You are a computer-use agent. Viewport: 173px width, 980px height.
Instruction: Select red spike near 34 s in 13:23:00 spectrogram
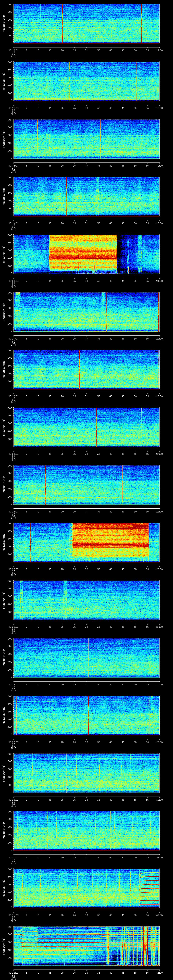[97, 427]
